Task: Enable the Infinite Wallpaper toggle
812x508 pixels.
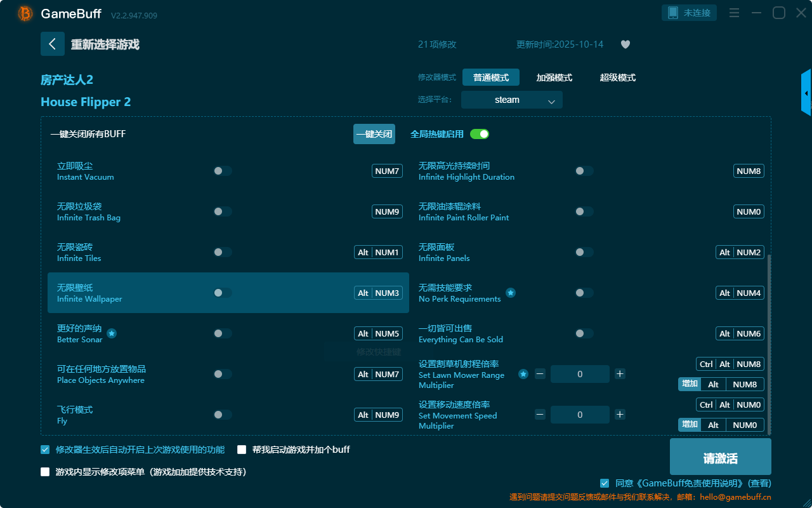Action: tap(223, 293)
